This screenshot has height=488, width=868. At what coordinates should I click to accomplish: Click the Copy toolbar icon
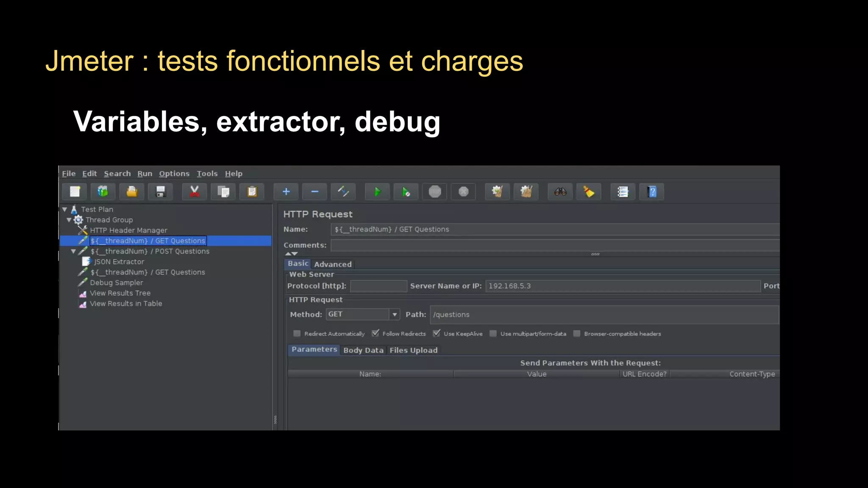[x=223, y=192]
